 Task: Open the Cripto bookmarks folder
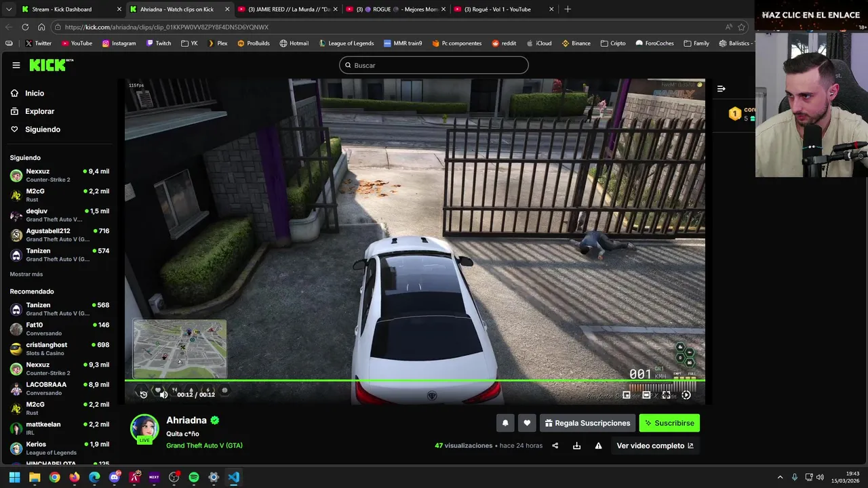pyautogui.click(x=613, y=43)
